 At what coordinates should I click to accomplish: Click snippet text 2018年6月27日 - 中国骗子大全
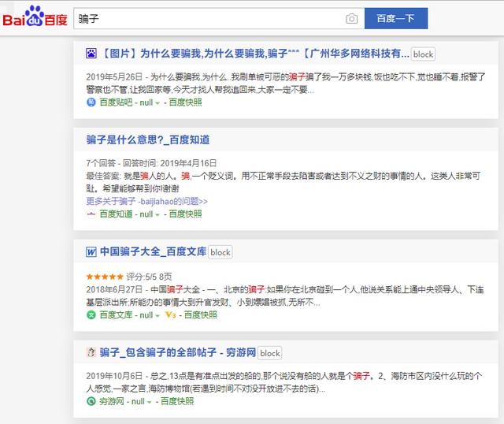[285, 296]
